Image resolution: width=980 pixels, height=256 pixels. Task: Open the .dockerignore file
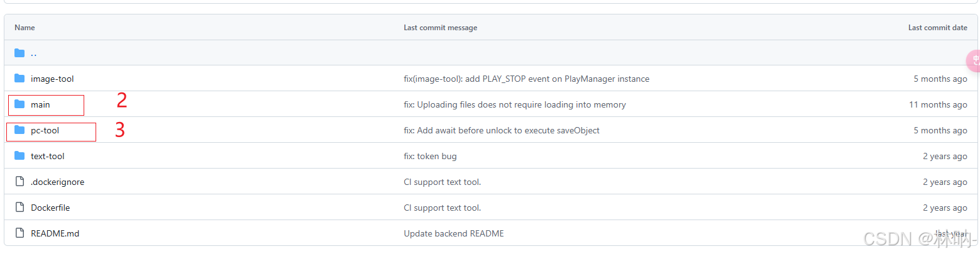57,182
